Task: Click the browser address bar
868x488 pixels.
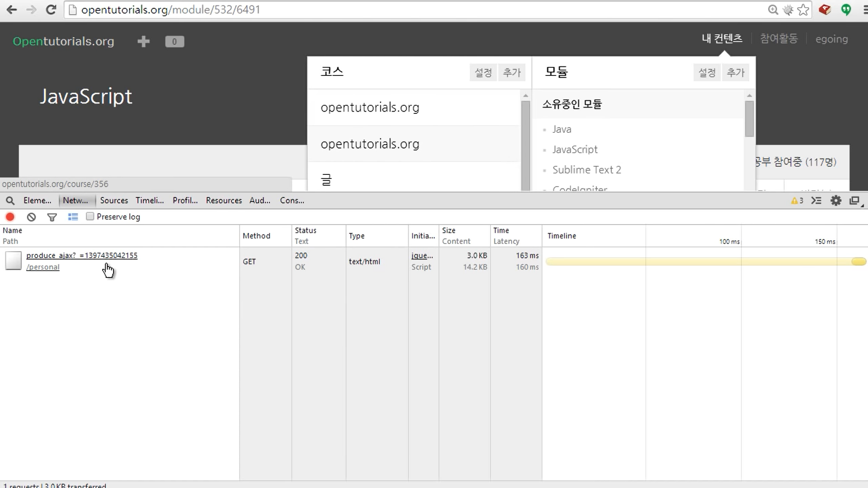Action: [x=407, y=10]
